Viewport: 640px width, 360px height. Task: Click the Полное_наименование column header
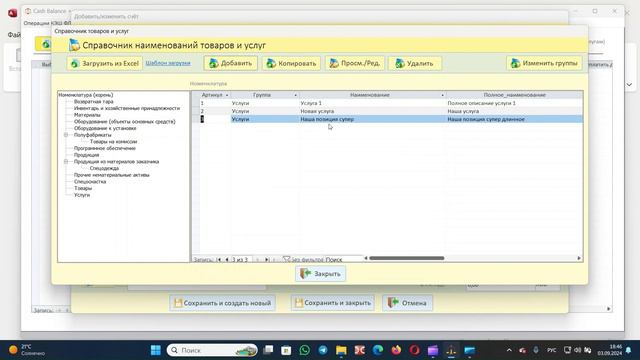tap(514, 95)
